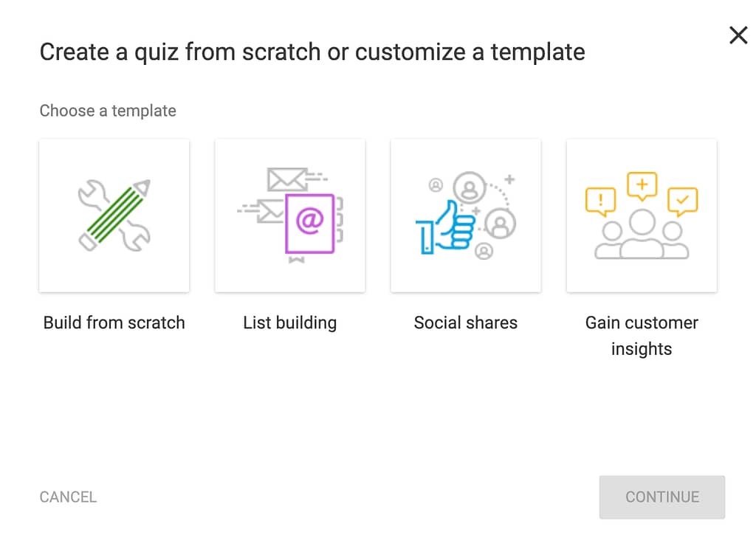Close the quiz template dialog
The height and width of the screenshot is (535, 756).
[738, 35]
